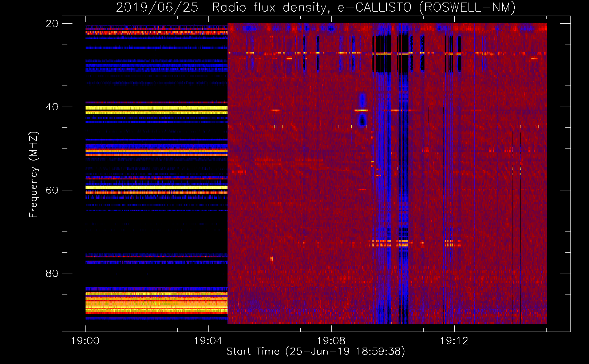Image resolution: width=589 pixels, height=364 pixels.
Task: Select the 80 MHz frequency tick label
Action: tap(52, 273)
